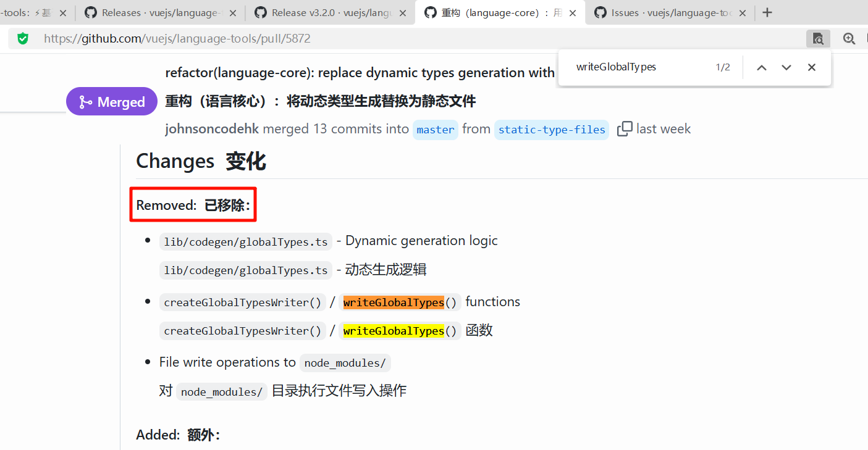This screenshot has height=450, width=868.
Task: Open a new browser tab
Action: pyautogui.click(x=767, y=12)
